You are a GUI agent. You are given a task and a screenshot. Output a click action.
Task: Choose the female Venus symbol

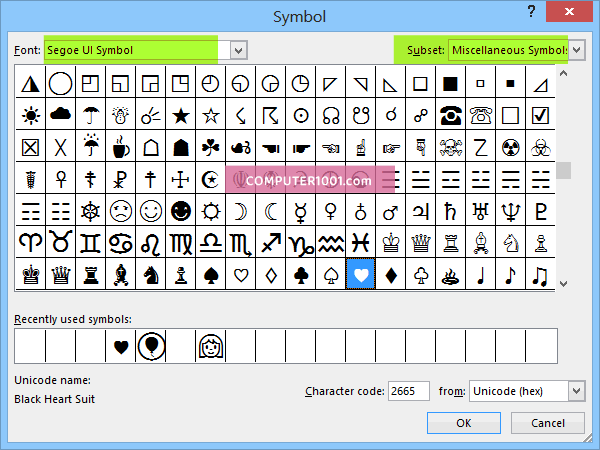click(330, 211)
